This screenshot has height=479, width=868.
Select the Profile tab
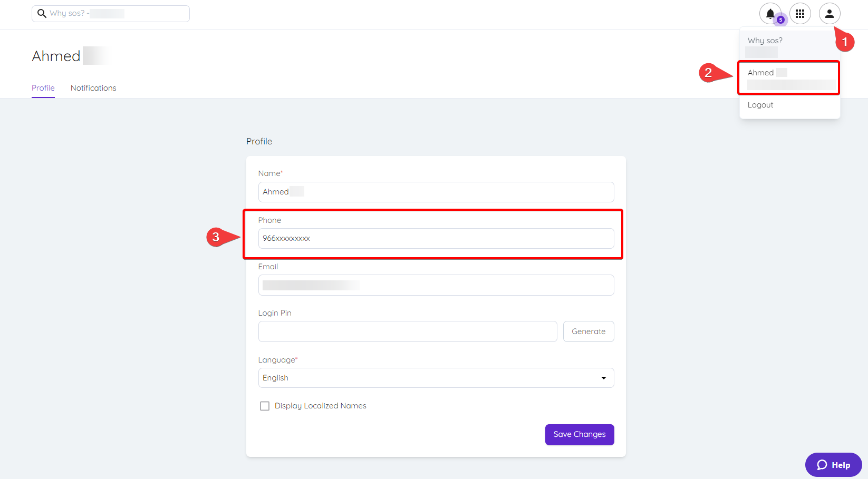point(43,87)
